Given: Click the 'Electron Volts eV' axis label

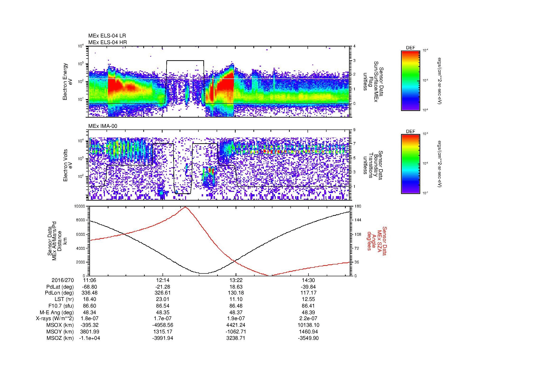Looking at the screenshot, I should pos(67,165).
